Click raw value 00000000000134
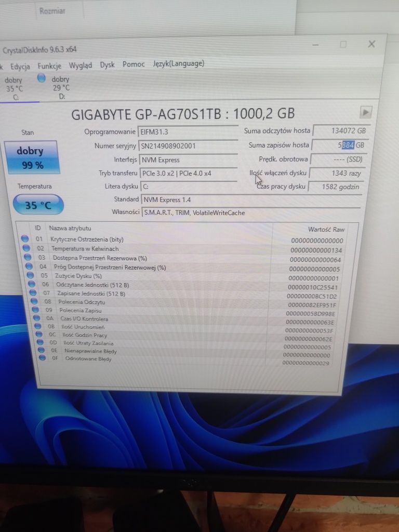 [316, 250]
